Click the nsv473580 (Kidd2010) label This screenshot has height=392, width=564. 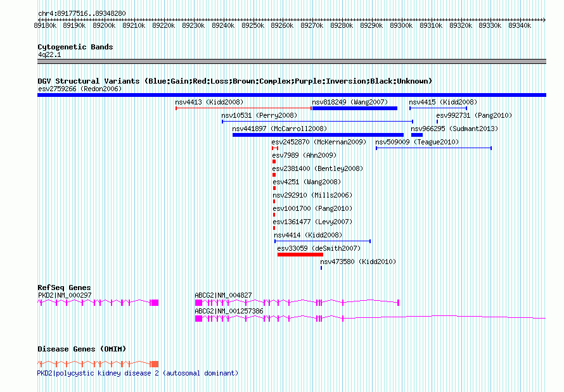(x=358, y=262)
